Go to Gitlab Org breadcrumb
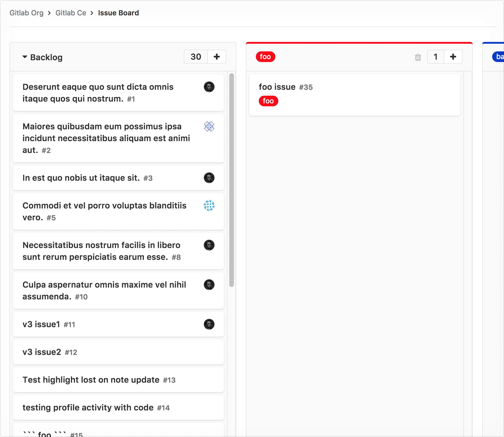 [26, 13]
